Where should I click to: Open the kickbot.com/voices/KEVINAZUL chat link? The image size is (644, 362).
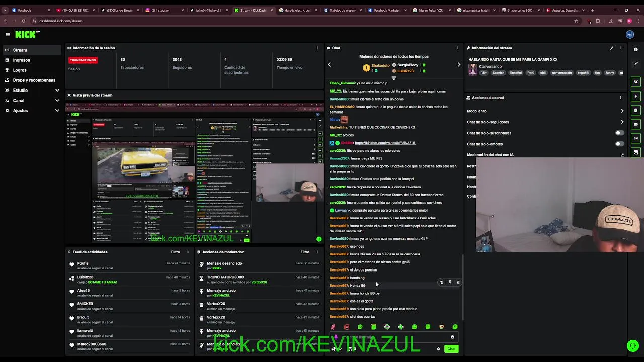[x=385, y=143]
